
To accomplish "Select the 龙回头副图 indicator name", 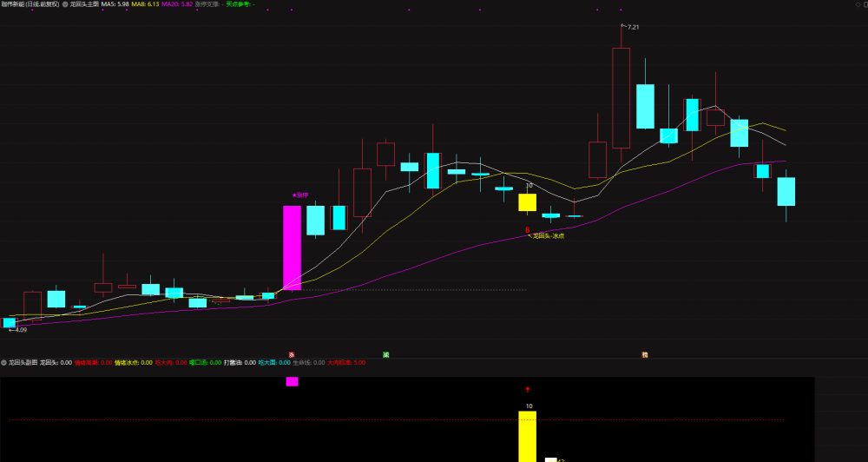I will coord(23,362).
